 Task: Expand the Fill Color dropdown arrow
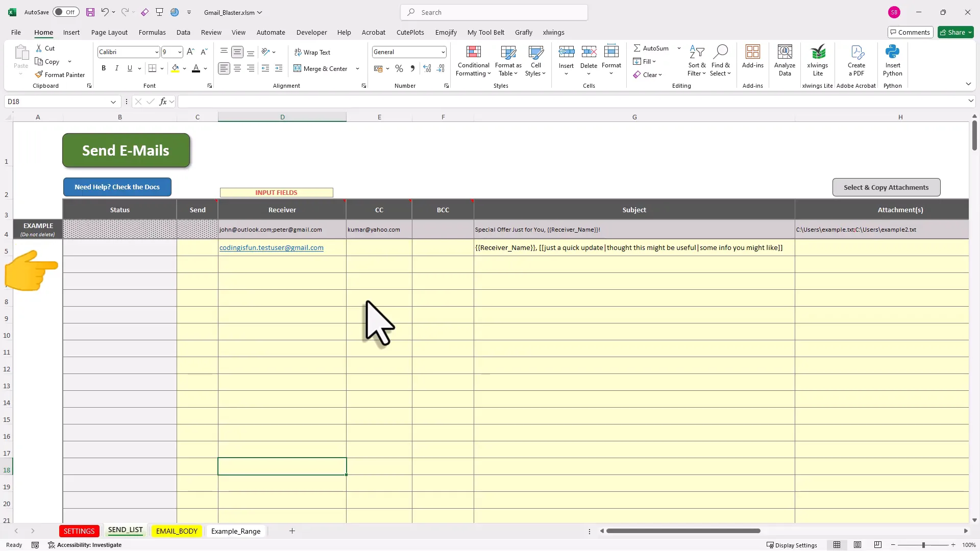[x=185, y=68]
